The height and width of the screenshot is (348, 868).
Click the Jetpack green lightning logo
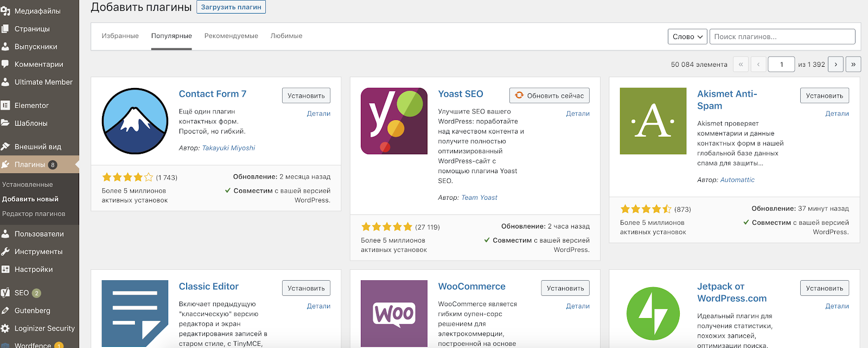click(x=653, y=313)
